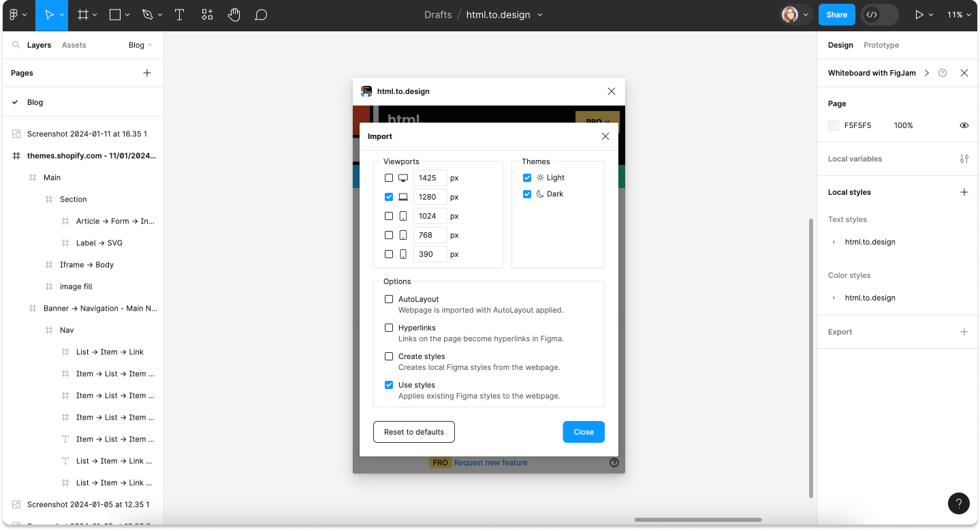Image resolution: width=980 pixels, height=530 pixels.
Task: Disable the Use styles option
Action: (x=389, y=385)
